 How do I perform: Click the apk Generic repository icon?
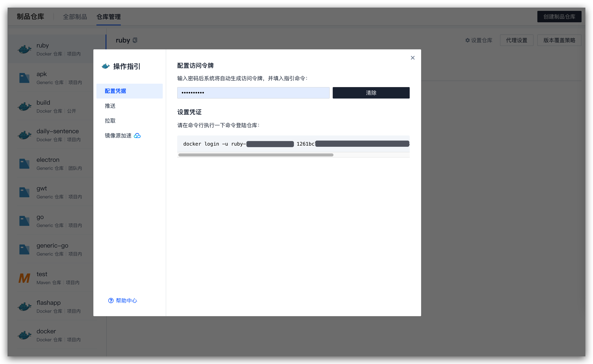(x=24, y=78)
